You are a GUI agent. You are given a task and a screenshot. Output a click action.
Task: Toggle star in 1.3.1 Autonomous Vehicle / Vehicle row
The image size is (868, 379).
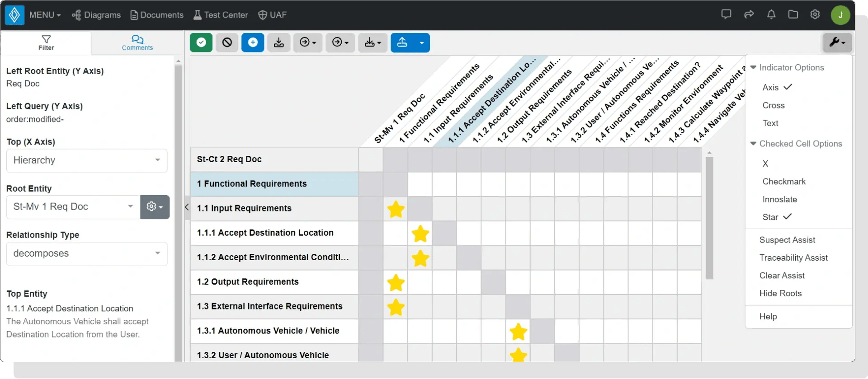click(518, 332)
